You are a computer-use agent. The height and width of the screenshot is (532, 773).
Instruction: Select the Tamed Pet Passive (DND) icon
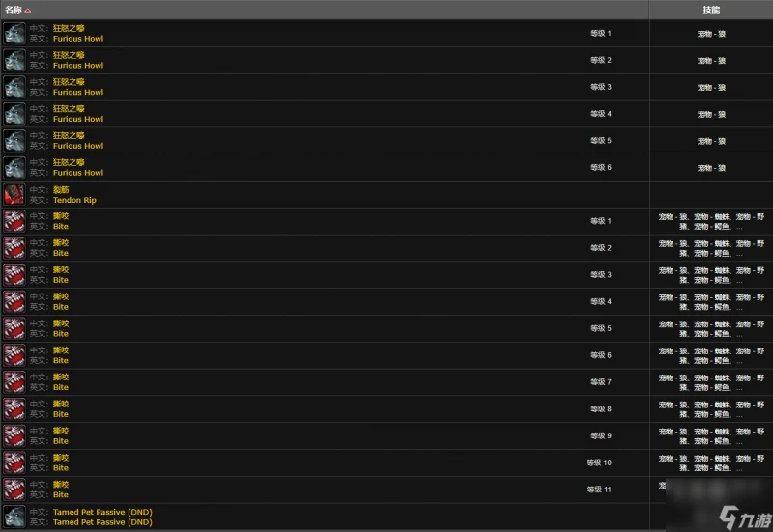click(14, 517)
